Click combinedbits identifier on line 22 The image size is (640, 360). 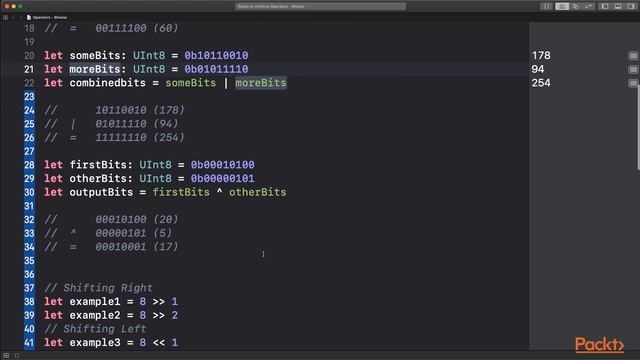(x=107, y=83)
